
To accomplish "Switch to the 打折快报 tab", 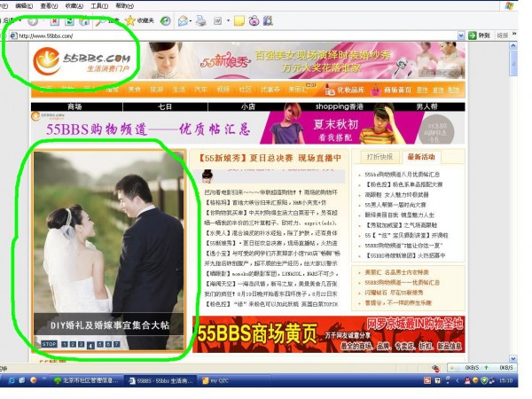I will [379, 157].
